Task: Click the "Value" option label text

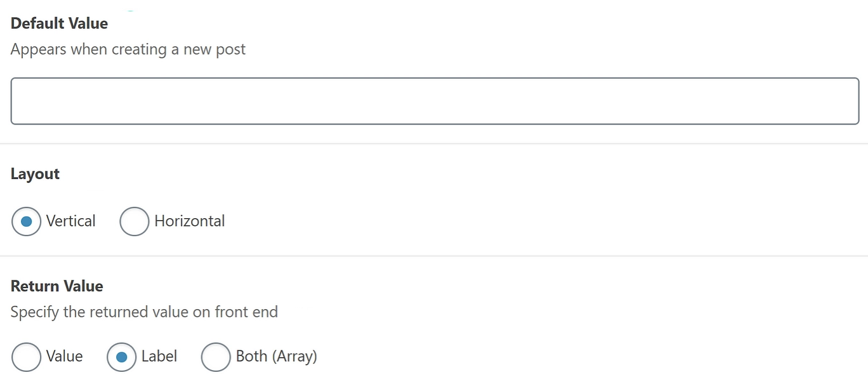Action: [x=65, y=357]
